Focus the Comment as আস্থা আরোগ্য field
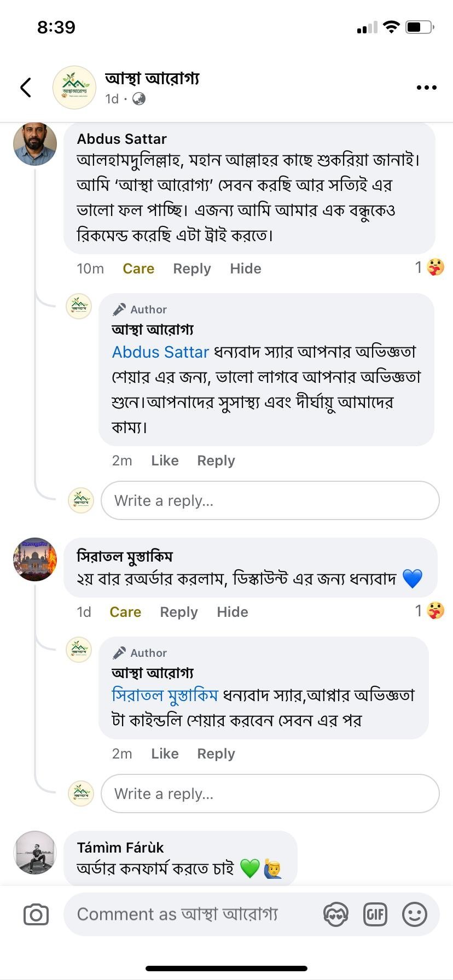The width and height of the screenshot is (453, 980). click(191, 914)
